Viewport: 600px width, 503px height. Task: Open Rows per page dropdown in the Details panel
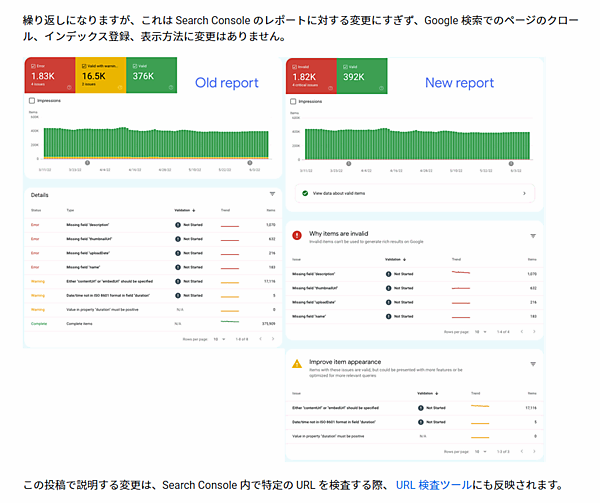pyautogui.click(x=220, y=339)
